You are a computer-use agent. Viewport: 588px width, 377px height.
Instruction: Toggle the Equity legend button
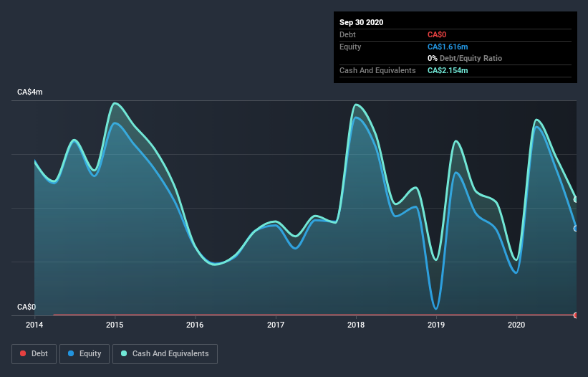pyautogui.click(x=85, y=354)
